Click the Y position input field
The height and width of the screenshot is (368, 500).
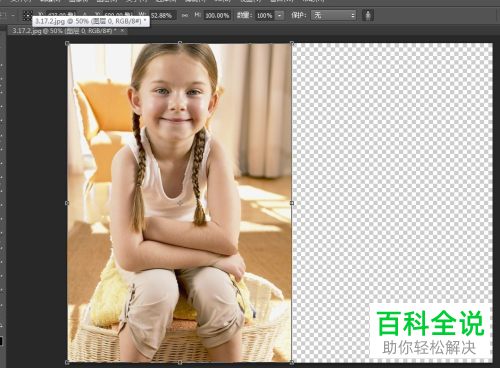[x=118, y=14]
